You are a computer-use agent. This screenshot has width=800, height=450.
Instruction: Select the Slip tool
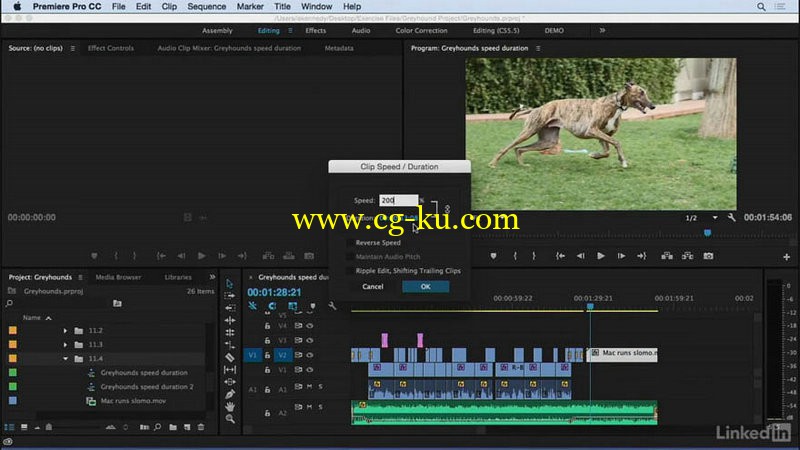point(230,369)
